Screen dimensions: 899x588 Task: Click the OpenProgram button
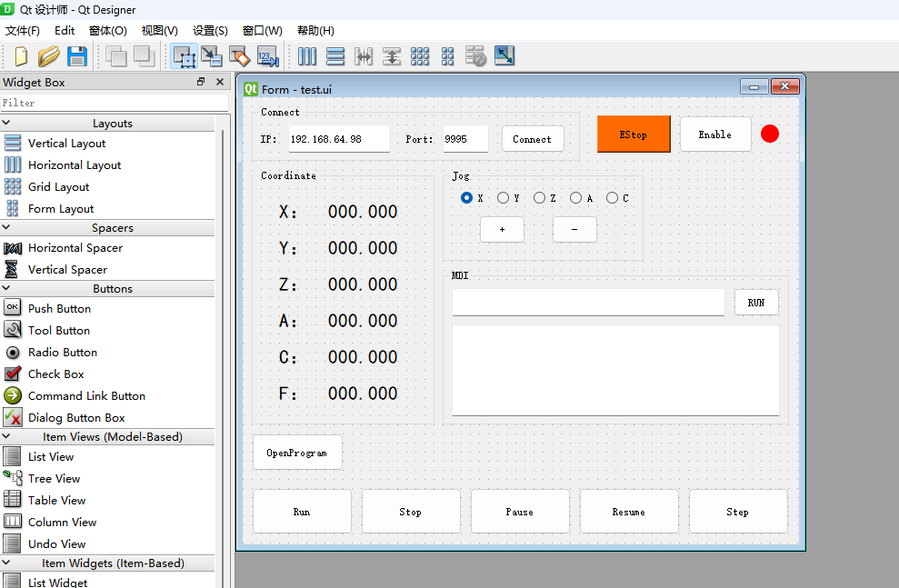tap(297, 453)
